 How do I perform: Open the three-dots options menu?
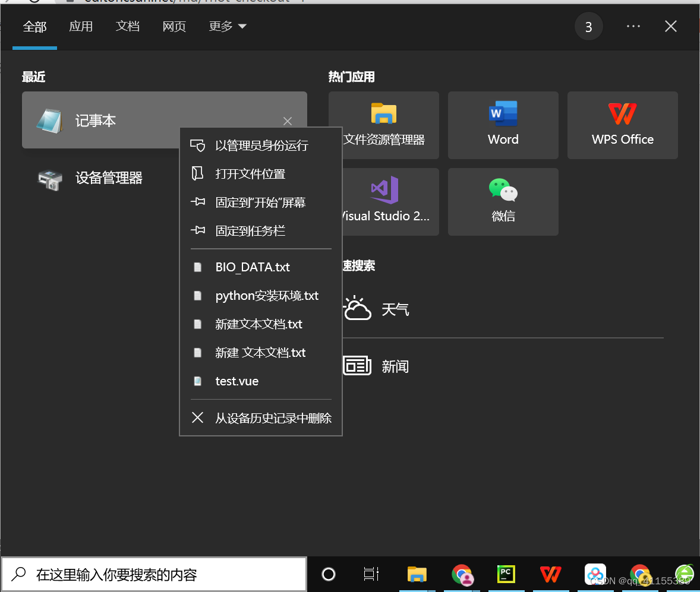633,27
